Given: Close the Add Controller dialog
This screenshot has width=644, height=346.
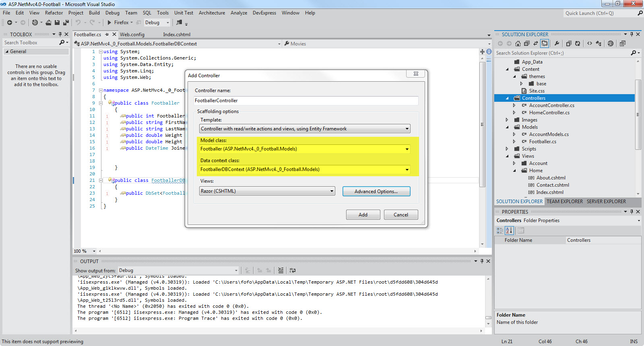Looking at the screenshot, I should tap(416, 74).
